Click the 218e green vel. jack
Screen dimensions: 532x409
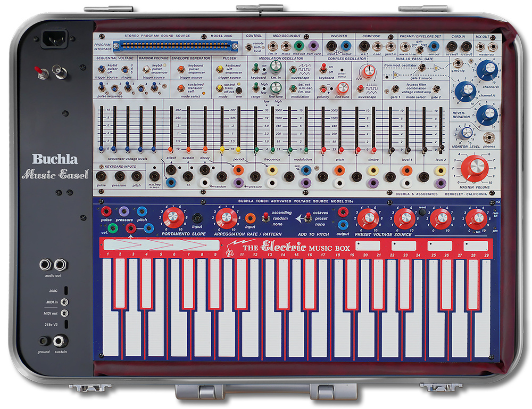pyautogui.click(x=113, y=228)
